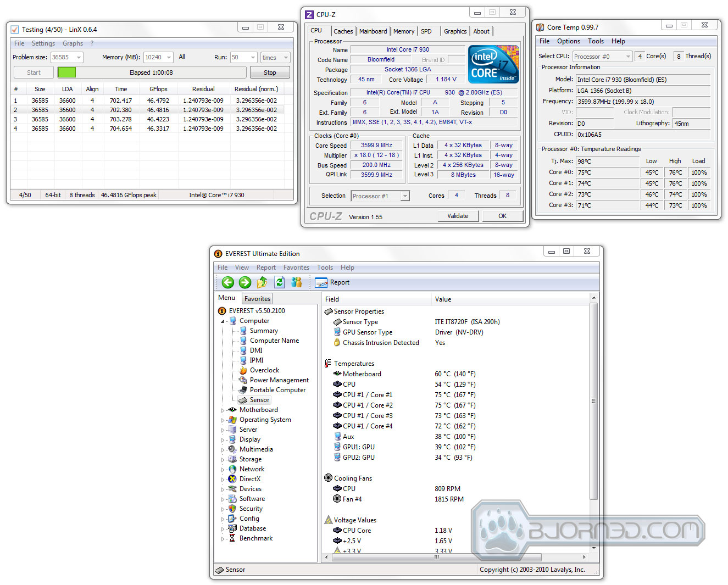Switch to SPD tab in CPU-Z
This screenshot has width=728, height=585.
click(x=426, y=31)
